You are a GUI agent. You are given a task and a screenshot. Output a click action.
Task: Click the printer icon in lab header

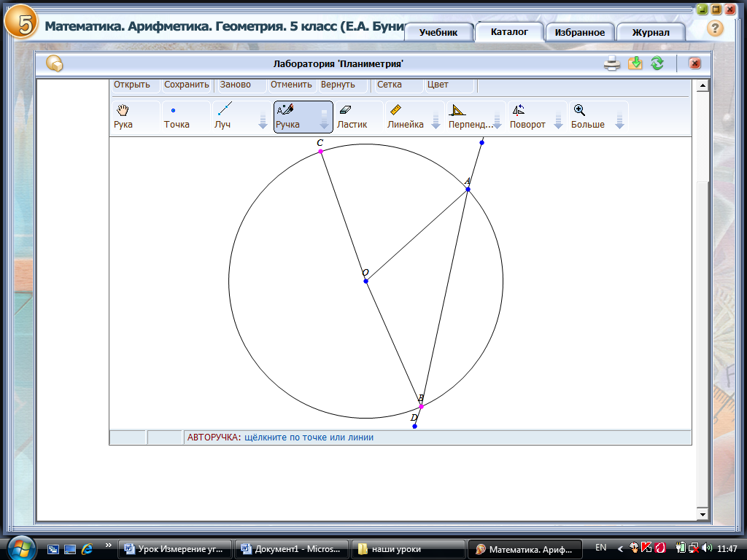click(612, 63)
